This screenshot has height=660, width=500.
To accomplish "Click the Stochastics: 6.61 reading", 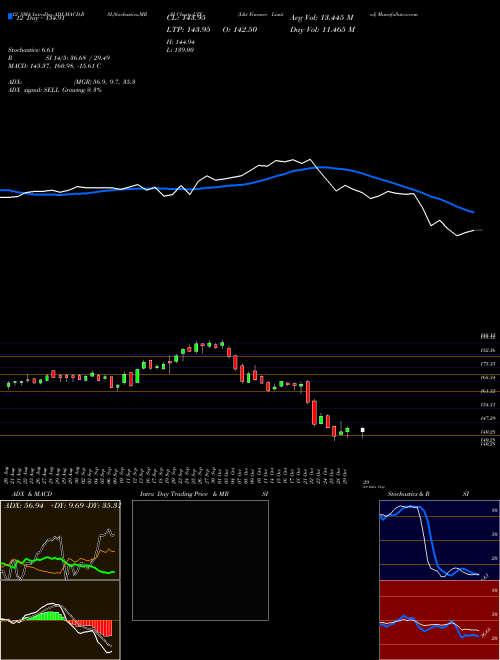I will click(31, 50).
